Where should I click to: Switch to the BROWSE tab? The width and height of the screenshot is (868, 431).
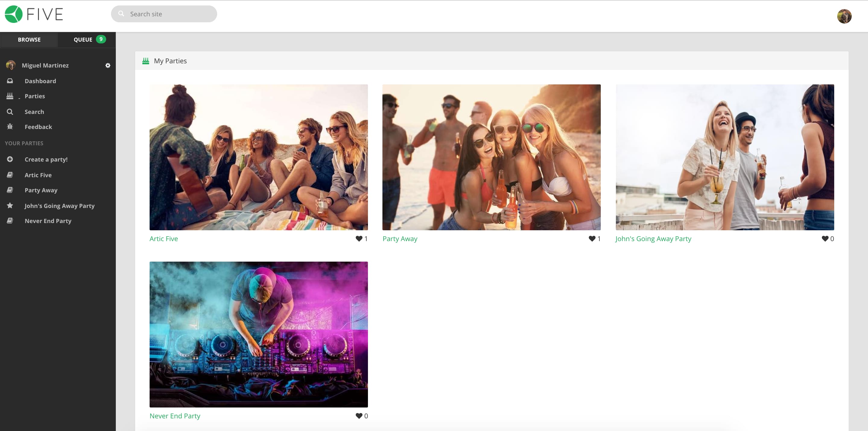point(29,39)
